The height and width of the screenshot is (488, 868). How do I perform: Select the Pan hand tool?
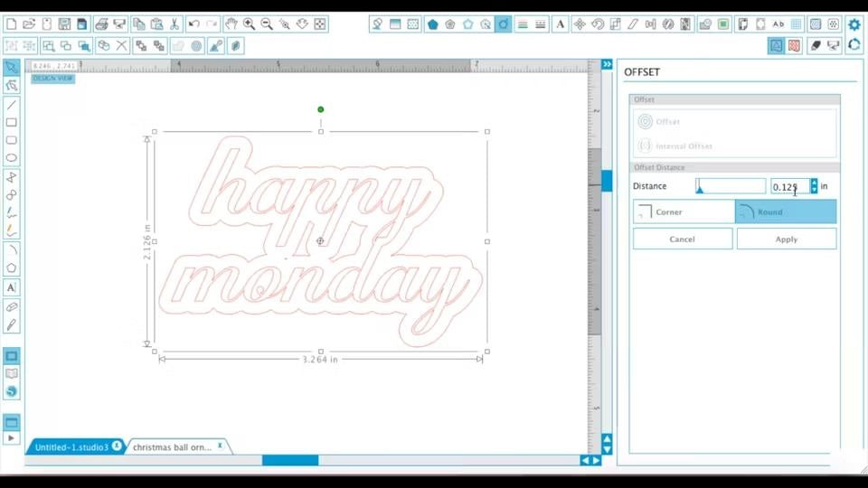[x=231, y=23]
